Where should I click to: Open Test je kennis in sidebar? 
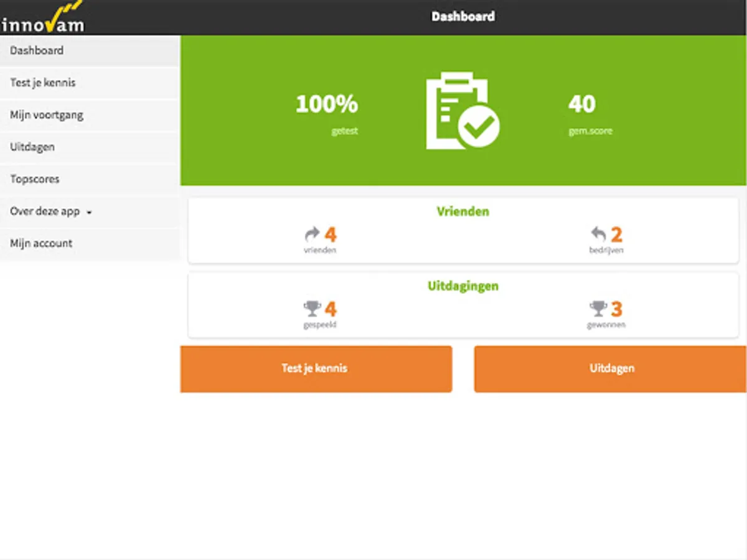pos(90,83)
